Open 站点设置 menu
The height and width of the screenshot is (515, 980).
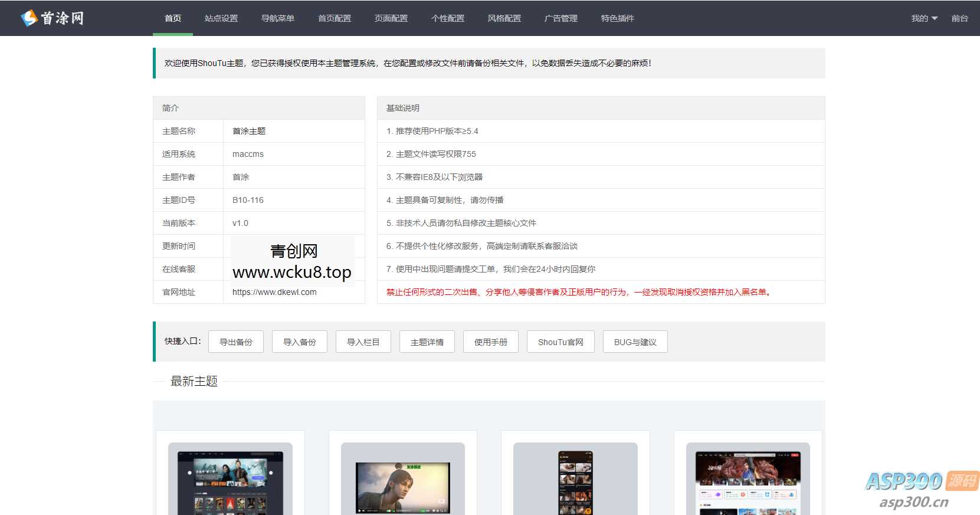(221, 18)
